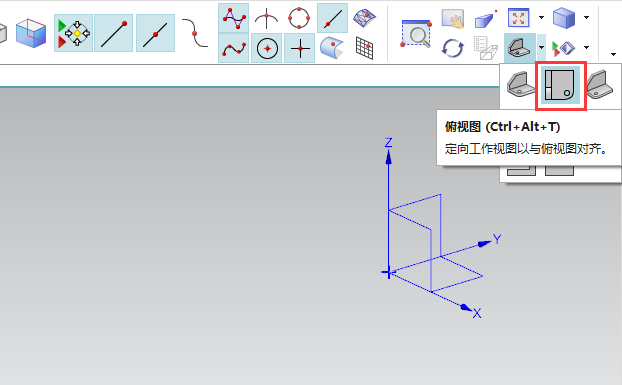Activate the Pan hand tool
The height and width of the screenshot is (385, 622).
[x=453, y=18]
